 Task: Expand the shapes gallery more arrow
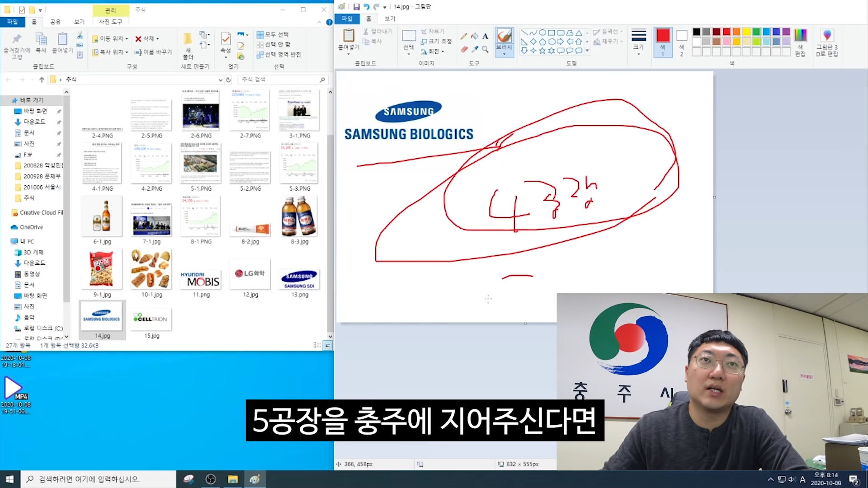(587, 51)
